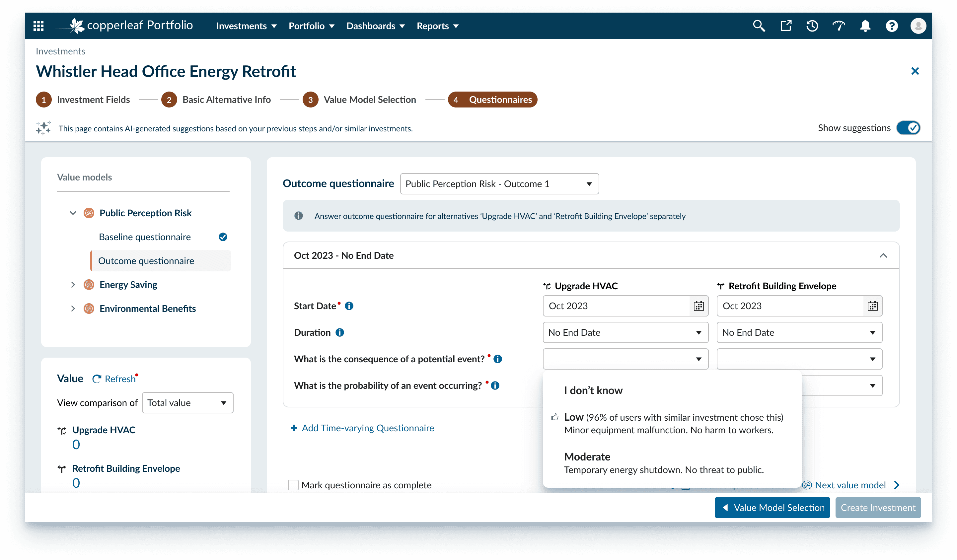The height and width of the screenshot is (560, 957).
Task: Click the open-in-new-window icon
Action: [786, 26]
